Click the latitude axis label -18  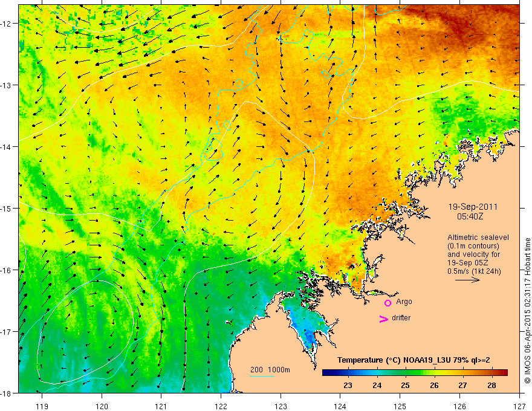point(6,393)
